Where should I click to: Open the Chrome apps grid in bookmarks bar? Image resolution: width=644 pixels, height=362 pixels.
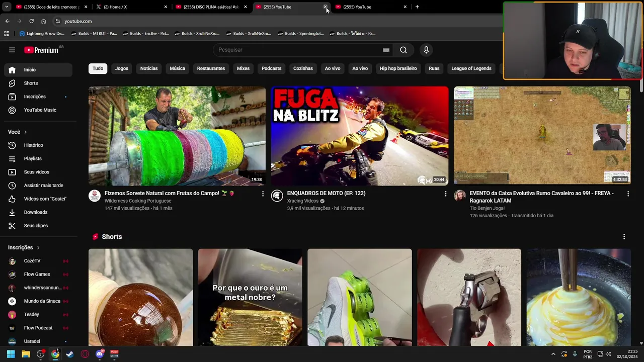(7, 34)
